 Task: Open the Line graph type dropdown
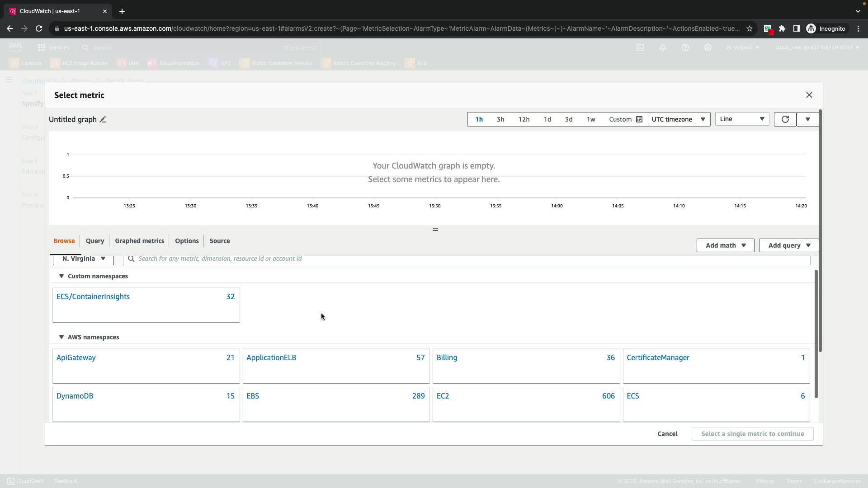coord(742,119)
